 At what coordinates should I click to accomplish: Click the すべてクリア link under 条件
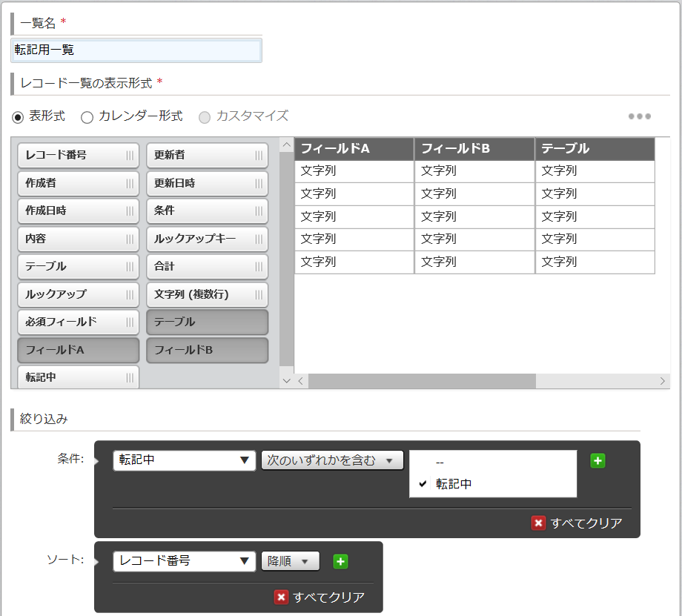(x=586, y=523)
